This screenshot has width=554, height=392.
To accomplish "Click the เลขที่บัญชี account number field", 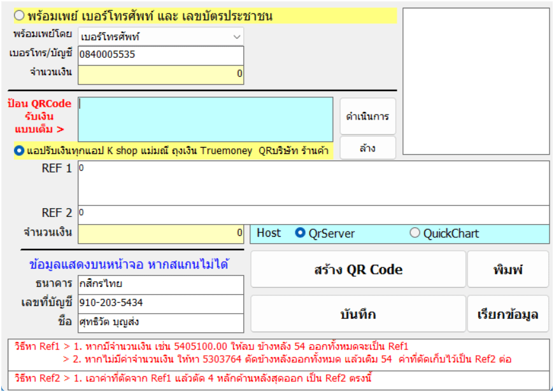I will point(160,304).
